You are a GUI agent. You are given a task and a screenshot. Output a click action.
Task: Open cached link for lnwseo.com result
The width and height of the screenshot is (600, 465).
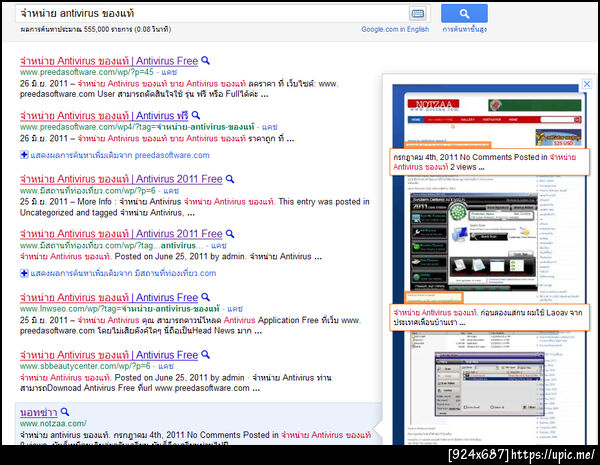(x=235, y=308)
